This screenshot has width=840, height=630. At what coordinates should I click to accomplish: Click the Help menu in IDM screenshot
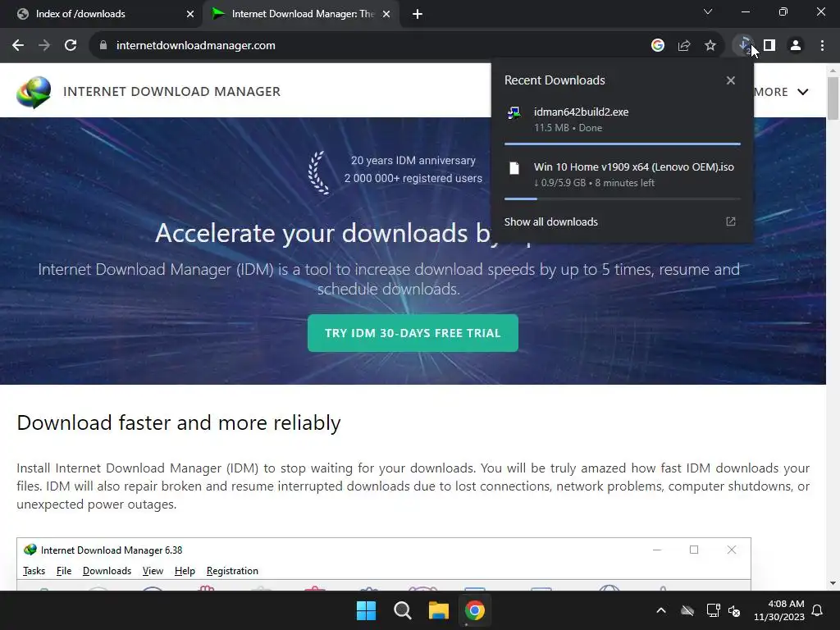[x=185, y=571]
